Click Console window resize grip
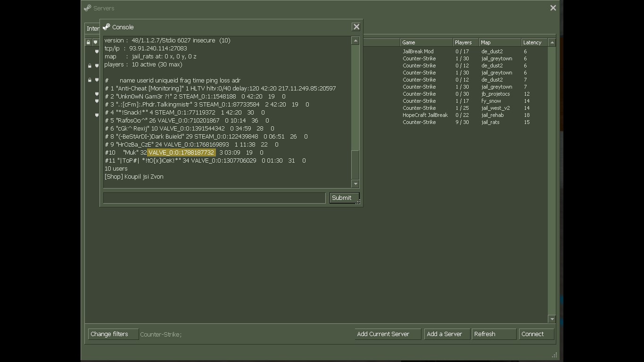 tap(358, 202)
